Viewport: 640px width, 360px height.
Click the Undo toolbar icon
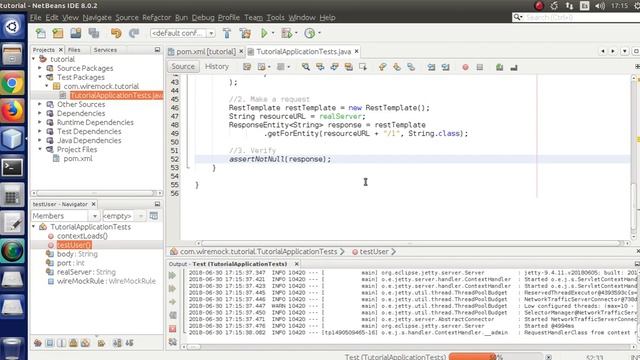point(116,33)
